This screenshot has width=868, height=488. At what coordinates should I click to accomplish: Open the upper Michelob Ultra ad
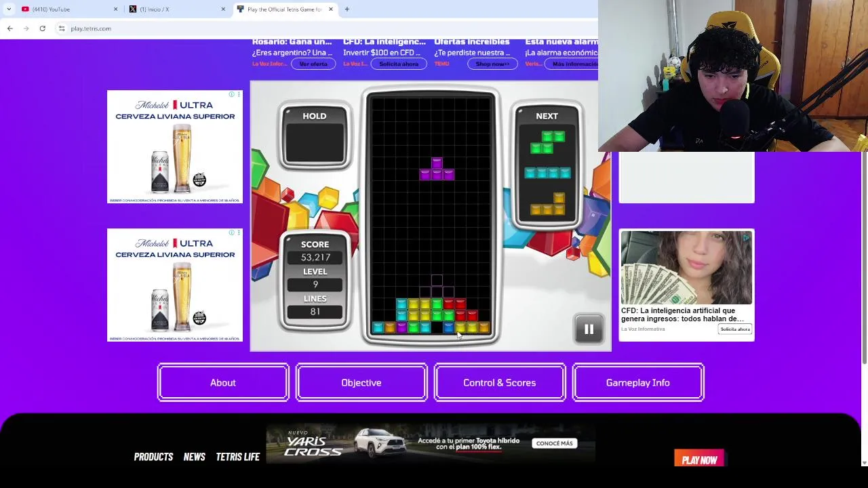[x=175, y=147]
